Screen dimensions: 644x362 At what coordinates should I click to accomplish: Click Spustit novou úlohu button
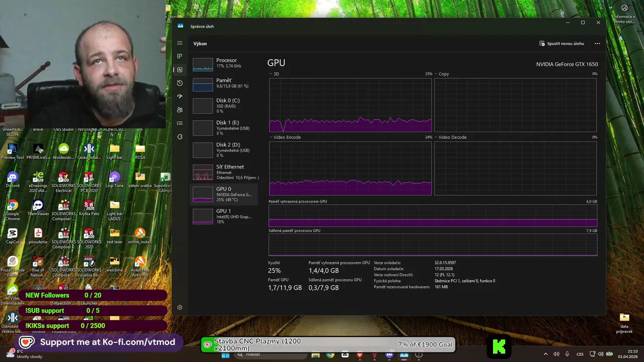(x=561, y=44)
